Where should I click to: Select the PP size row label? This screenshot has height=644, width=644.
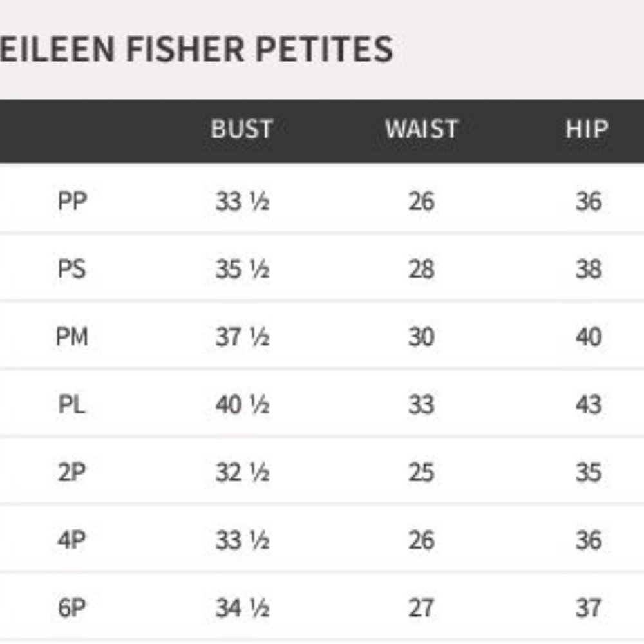click(72, 202)
